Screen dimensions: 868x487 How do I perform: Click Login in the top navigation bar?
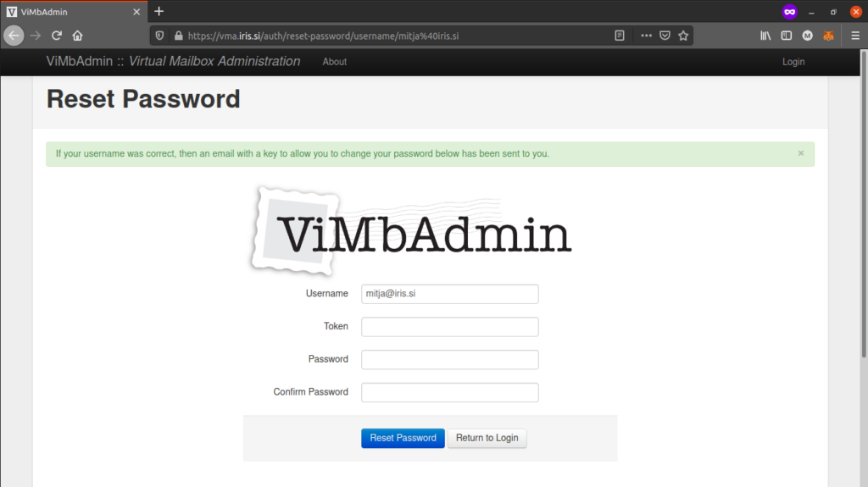pos(793,62)
